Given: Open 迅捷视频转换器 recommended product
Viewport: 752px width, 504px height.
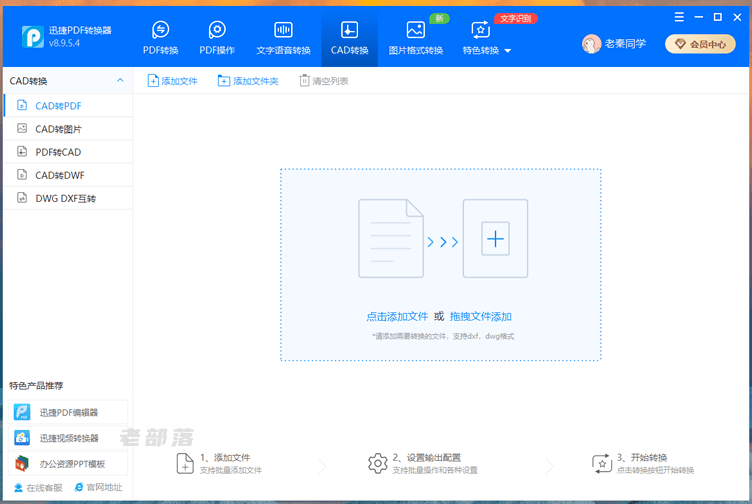Looking at the screenshot, I should 68,438.
